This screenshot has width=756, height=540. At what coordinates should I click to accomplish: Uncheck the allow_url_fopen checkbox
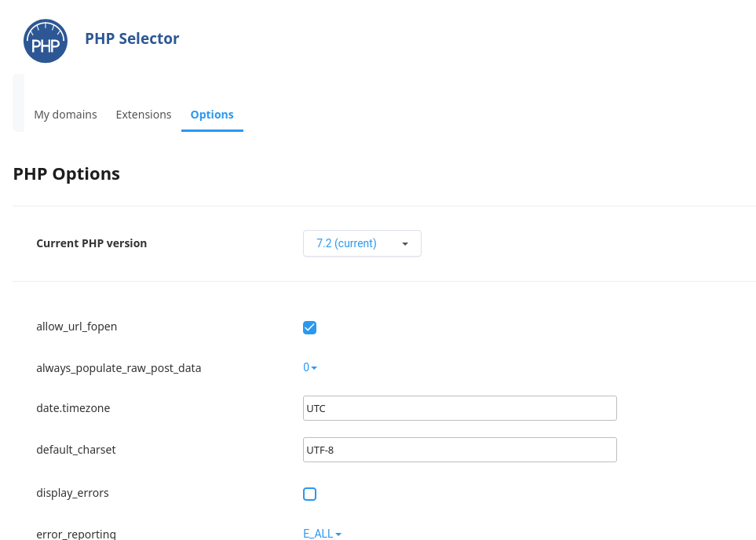pos(309,327)
